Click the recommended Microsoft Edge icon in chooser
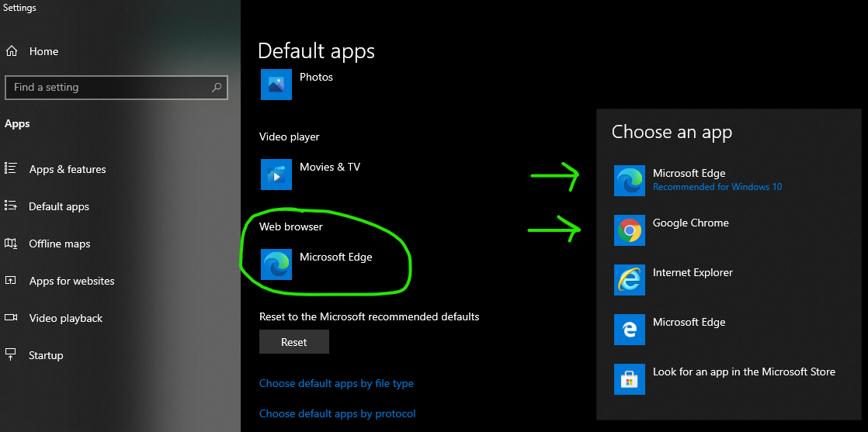 tap(630, 180)
